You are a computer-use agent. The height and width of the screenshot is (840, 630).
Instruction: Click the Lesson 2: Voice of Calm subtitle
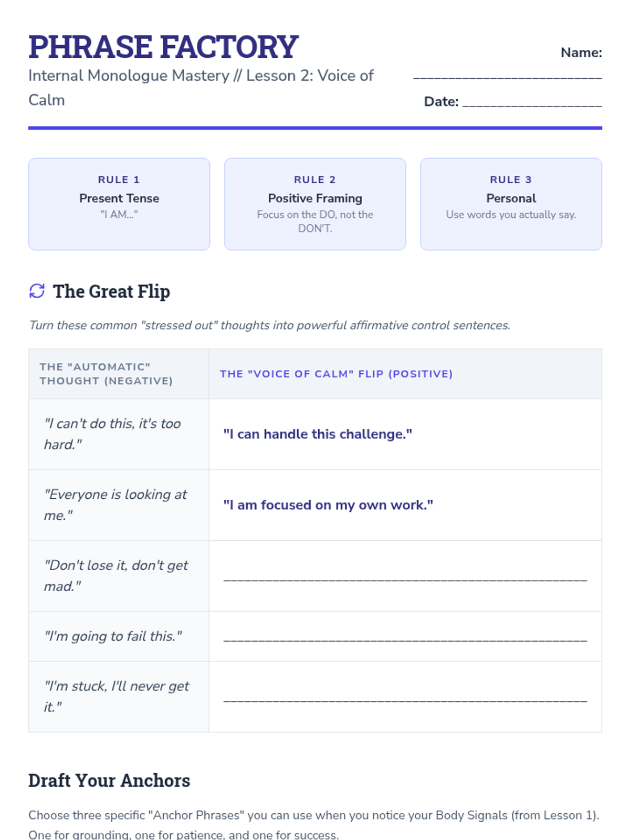pyautogui.click(x=201, y=87)
